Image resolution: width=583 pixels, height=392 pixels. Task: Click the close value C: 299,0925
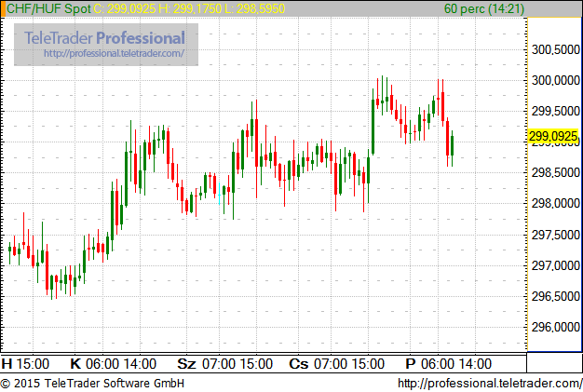124,8
